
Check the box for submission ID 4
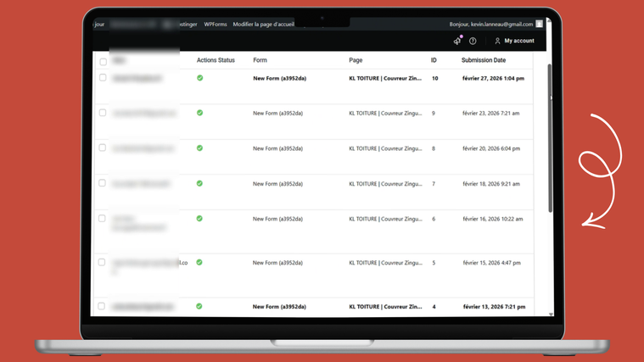coord(102,306)
